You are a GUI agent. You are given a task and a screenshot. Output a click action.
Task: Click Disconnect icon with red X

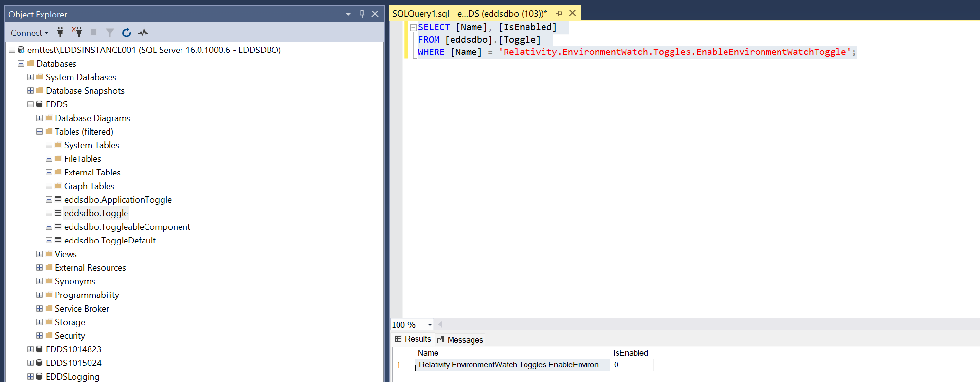77,33
